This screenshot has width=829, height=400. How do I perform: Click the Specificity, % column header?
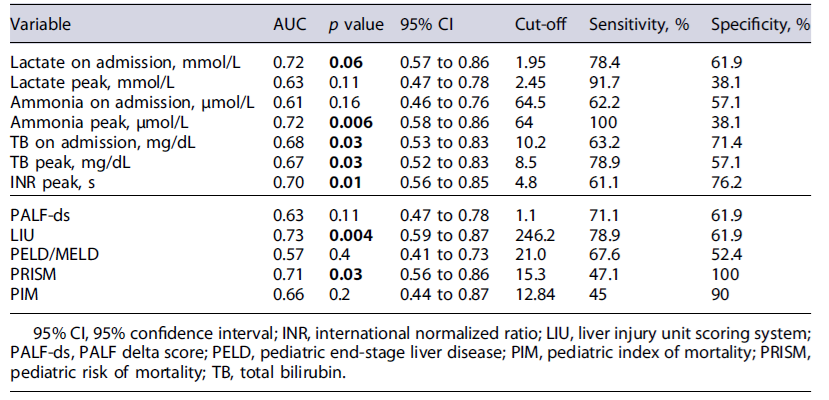[759, 23]
